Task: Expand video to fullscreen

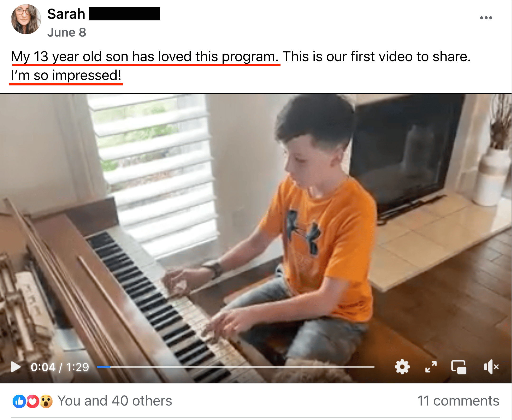Action: click(x=431, y=367)
